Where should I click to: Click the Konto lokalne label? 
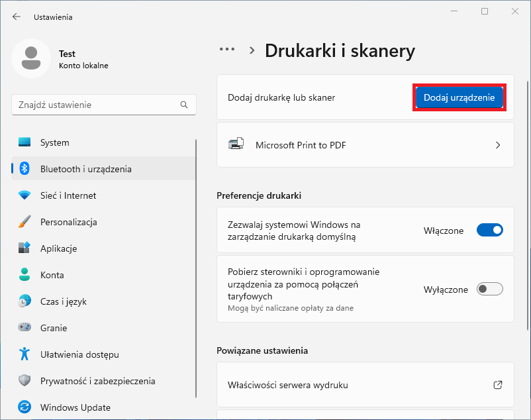pyautogui.click(x=83, y=66)
